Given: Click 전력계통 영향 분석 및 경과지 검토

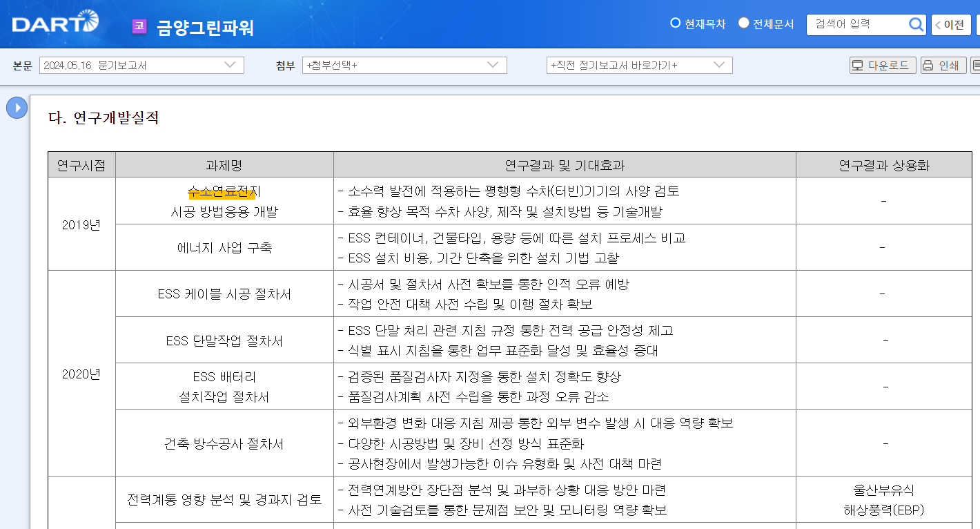Looking at the screenshot, I should 224,499.
